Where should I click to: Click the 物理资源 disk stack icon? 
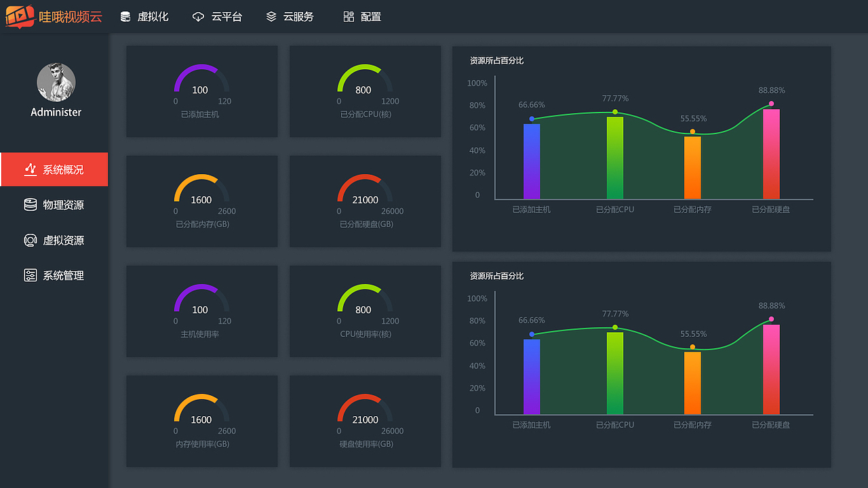tap(30, 205)
